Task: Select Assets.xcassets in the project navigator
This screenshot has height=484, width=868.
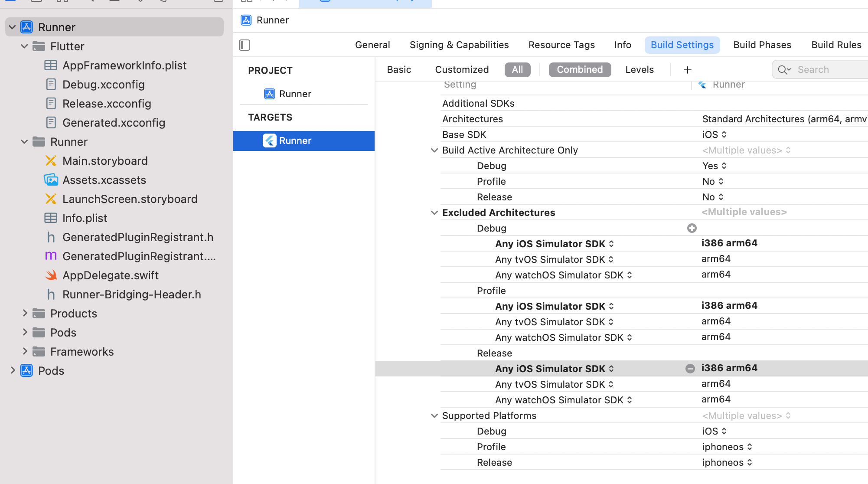Action: click(104, 180)
